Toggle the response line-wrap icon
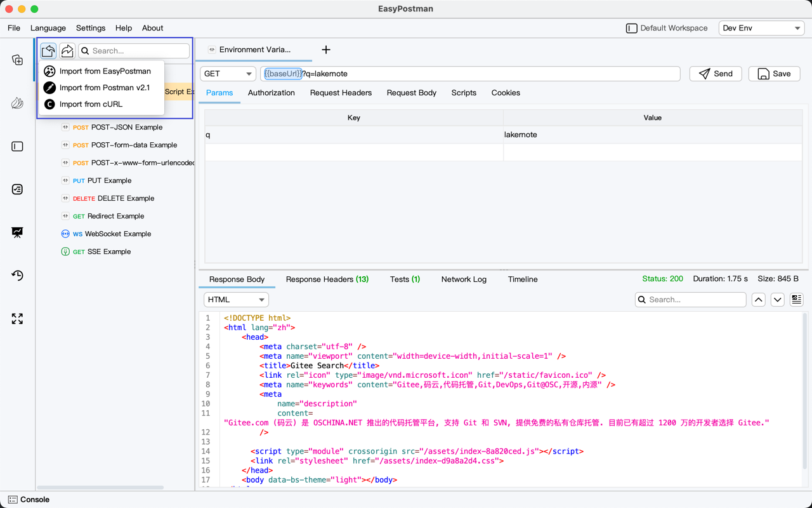 point(797,300)
